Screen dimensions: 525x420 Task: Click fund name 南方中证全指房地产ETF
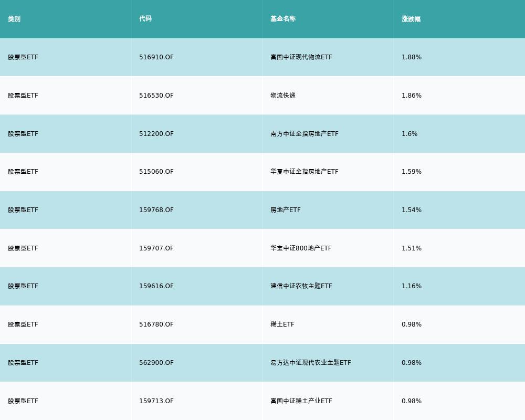point(304,134)
